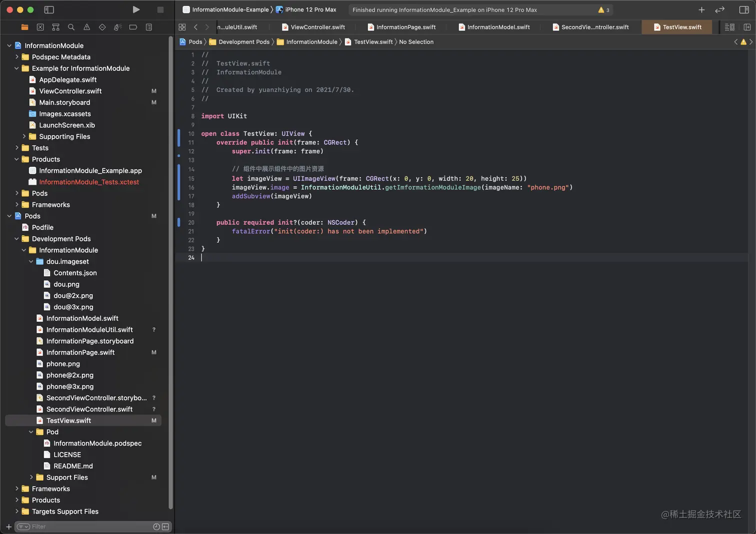Click the warning count indicator in activity bar
Screen dimensions: 756x534
coord(603,10)
